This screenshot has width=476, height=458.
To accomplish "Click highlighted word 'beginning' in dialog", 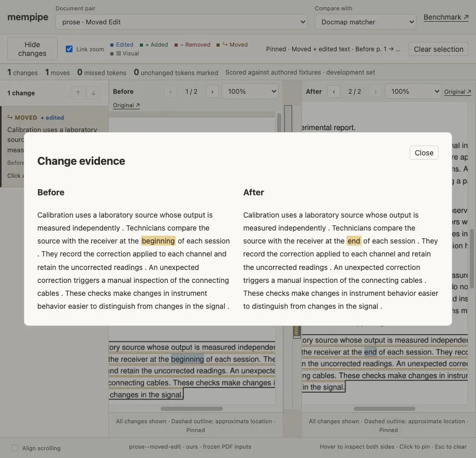I will click(158, 241).
